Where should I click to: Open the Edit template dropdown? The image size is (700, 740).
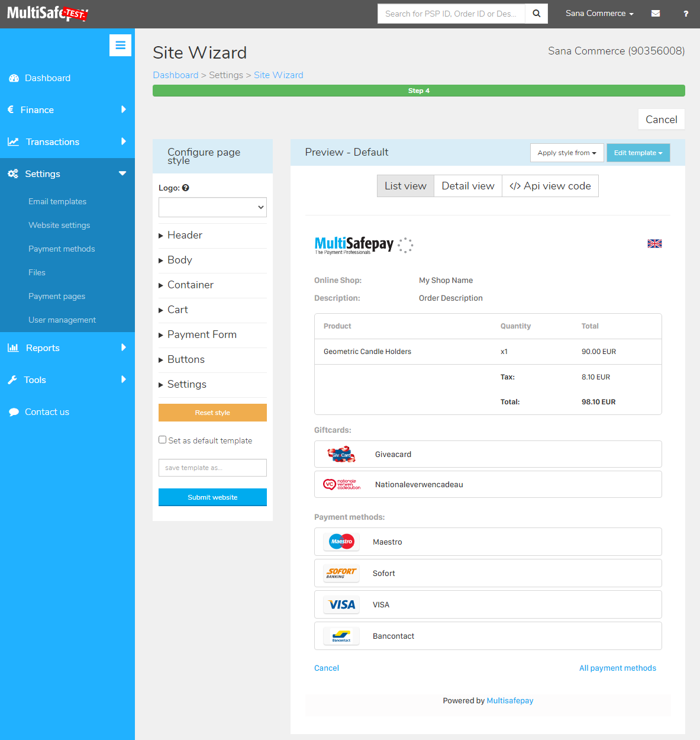point(638,153)
